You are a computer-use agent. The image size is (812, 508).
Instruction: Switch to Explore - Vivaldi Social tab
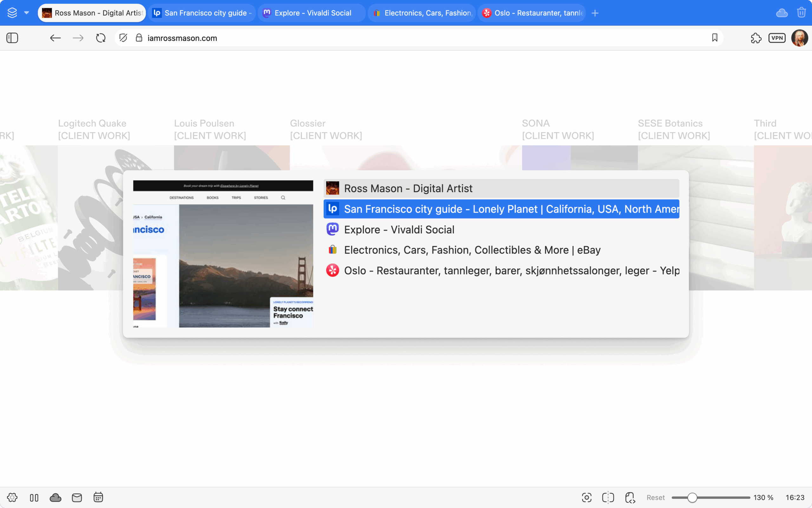tap(312, 13)
